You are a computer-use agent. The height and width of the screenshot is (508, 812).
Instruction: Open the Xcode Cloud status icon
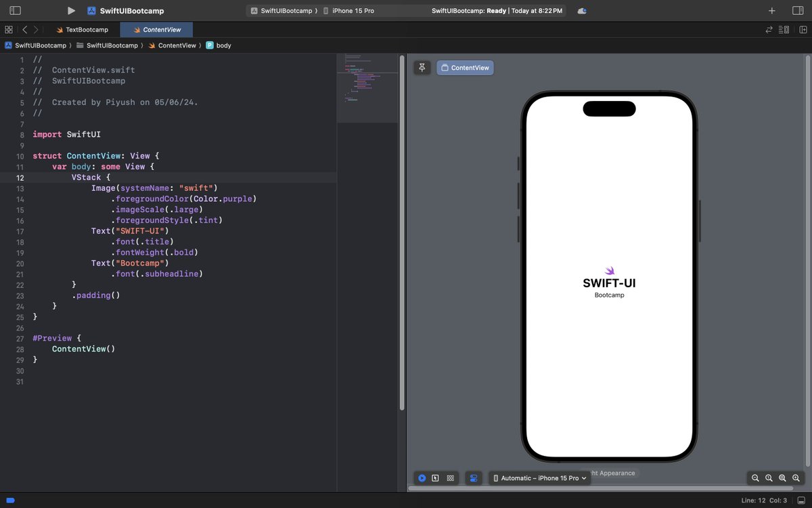coord(582,11)
